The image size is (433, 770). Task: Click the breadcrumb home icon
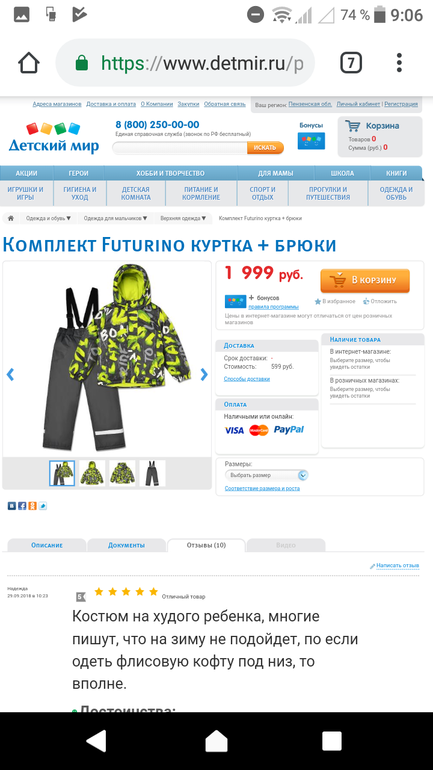[x=11, y=218]
